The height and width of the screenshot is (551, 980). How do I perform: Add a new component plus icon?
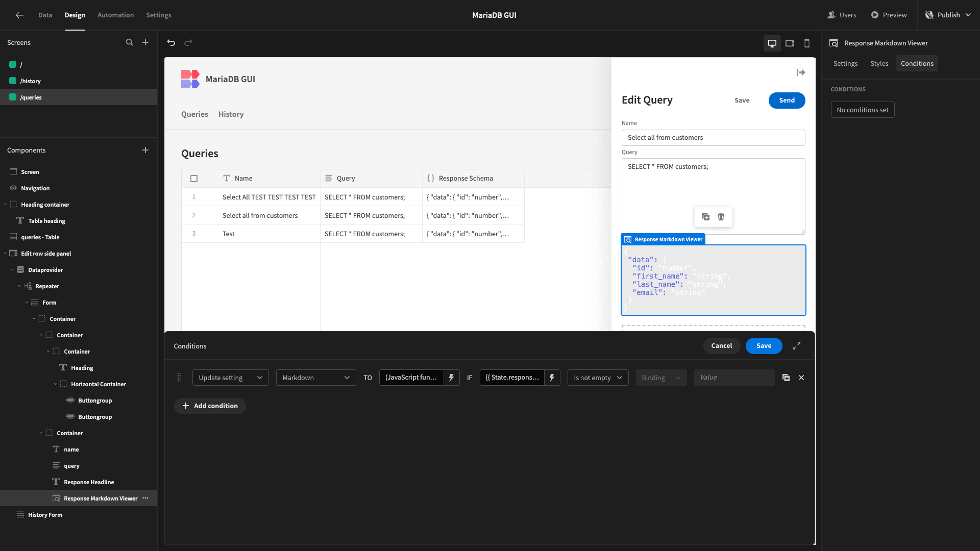tap(145, 150)
